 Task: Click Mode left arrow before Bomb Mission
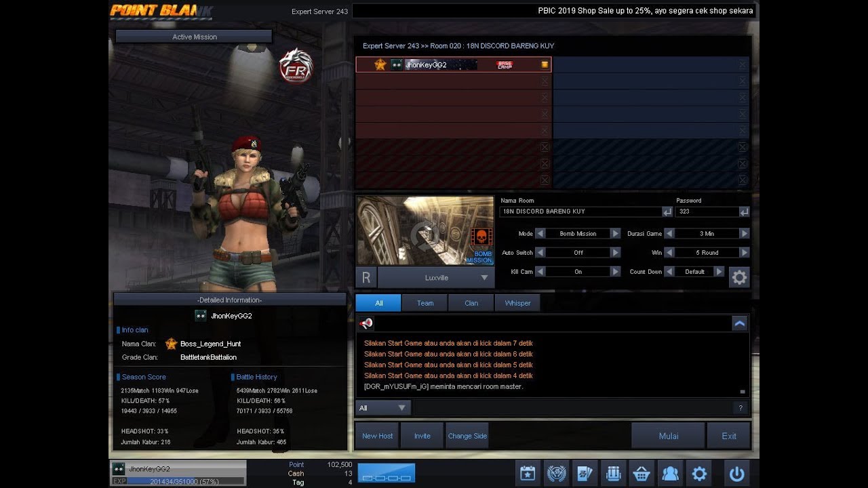click(540, 233)
